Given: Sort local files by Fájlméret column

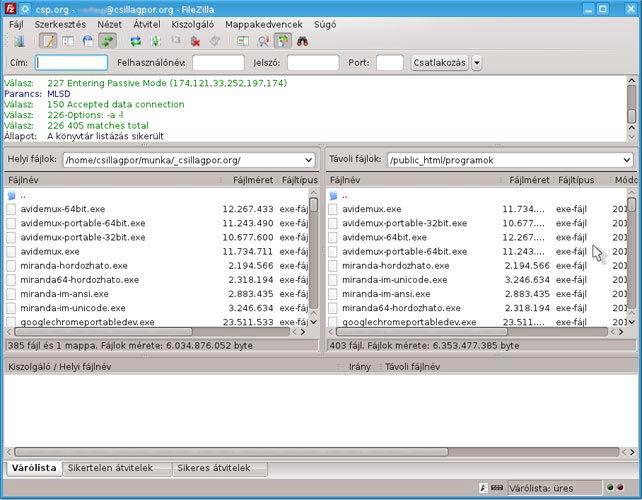Looking at the screenshot, I should (251, 180).
